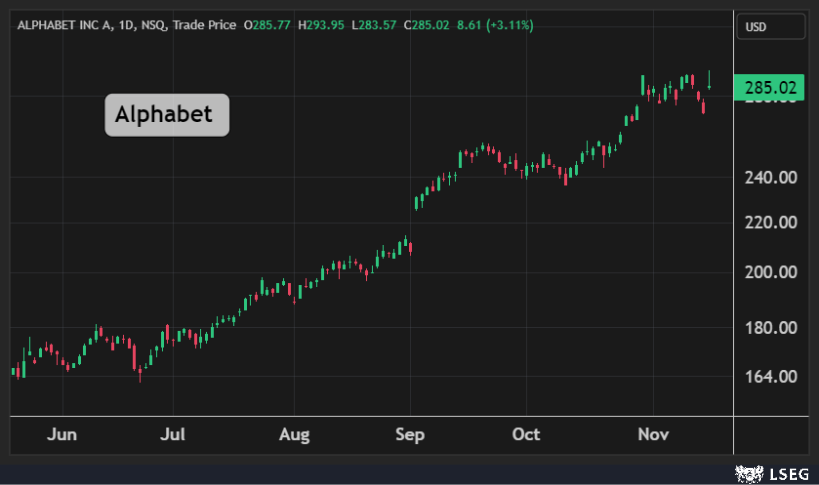Click the Sep label on time axis
The height and width of the screenshot is (485, 819).
tap(410, 435)
